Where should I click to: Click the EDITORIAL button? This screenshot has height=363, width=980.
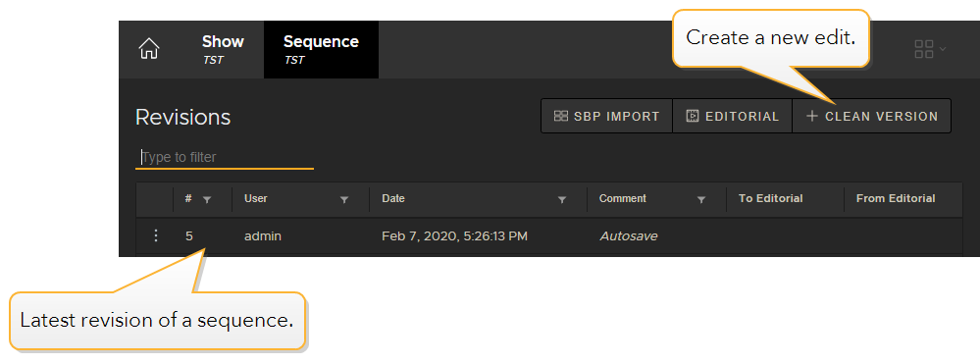(733, 116)
